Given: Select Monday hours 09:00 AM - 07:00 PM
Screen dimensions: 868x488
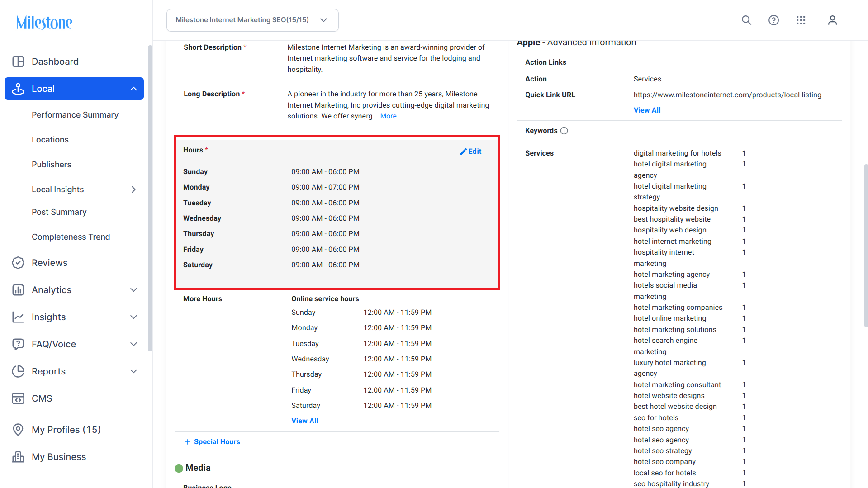Looking at the screenshot, I should click(325, 187).
